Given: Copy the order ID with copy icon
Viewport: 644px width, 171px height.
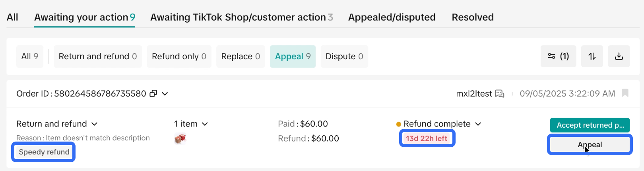Looking at the screenshot, I should point(153,94).
